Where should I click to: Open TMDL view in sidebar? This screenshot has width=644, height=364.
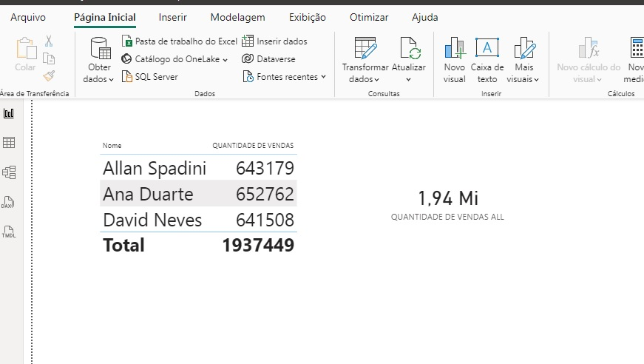(9, 232)
